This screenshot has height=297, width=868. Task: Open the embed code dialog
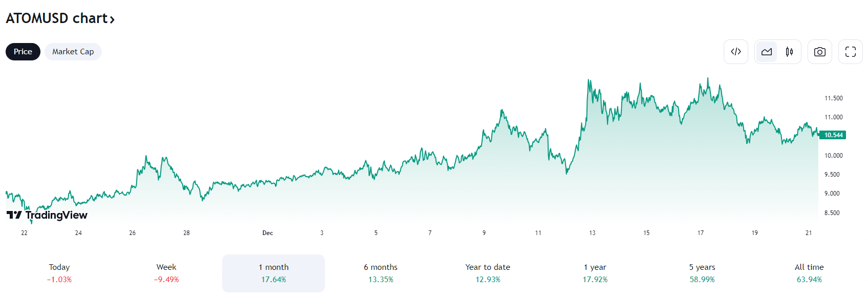pos(736,52)
